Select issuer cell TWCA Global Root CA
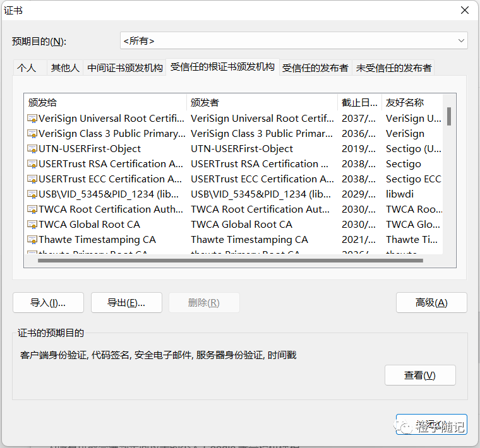Viewport: 480px width, 448px height. (x=241, y=225)
